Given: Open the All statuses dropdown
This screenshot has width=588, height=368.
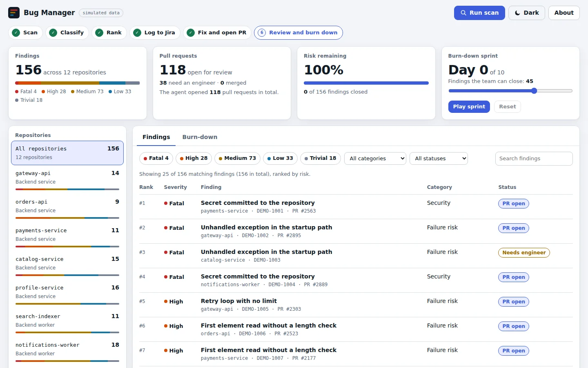Looking at the screenshot, I should 439,158.
